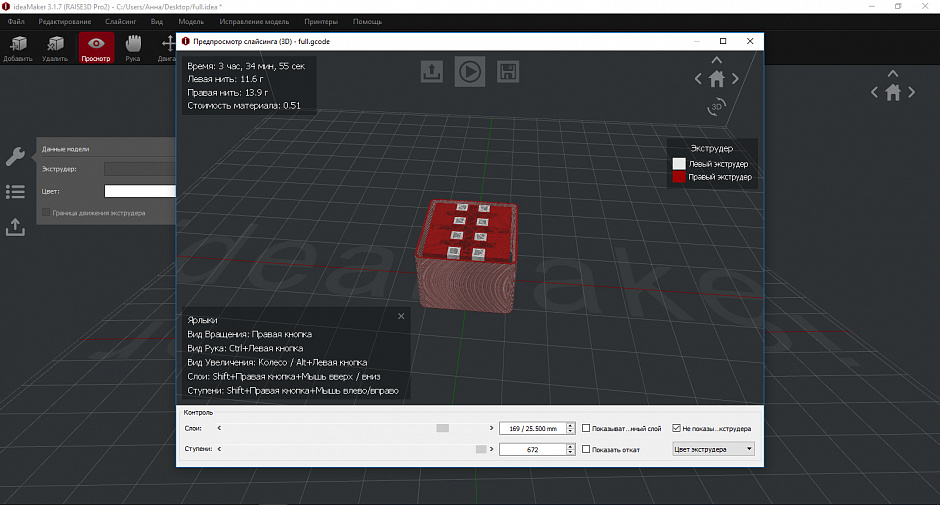
Task: Step Ступени slider left with arrow
Action: tap(219, 449)
